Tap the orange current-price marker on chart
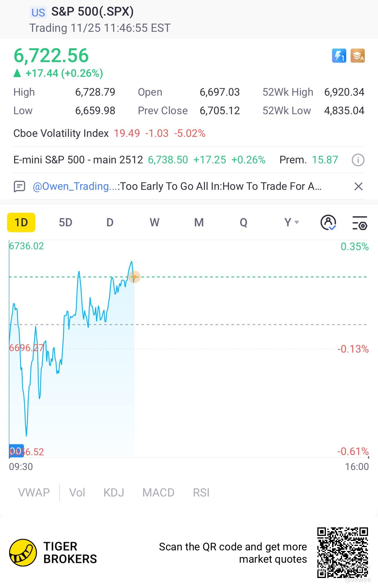This screenshot has height=588, width=378. click(135, 277)
